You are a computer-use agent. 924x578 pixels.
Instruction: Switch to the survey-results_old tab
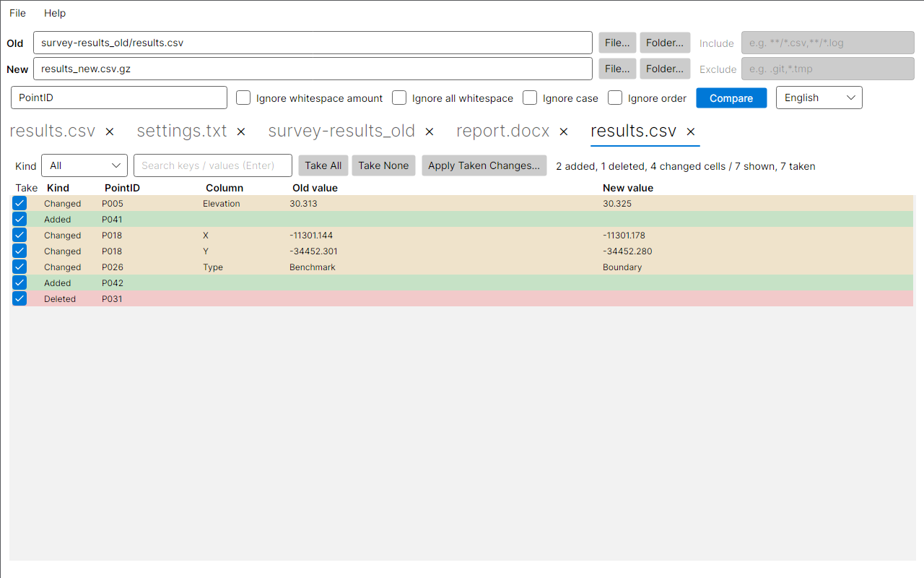tap(341, 131)
